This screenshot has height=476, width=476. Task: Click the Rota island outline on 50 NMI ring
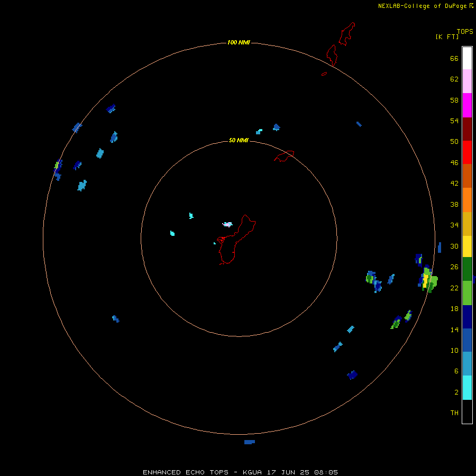284,156
